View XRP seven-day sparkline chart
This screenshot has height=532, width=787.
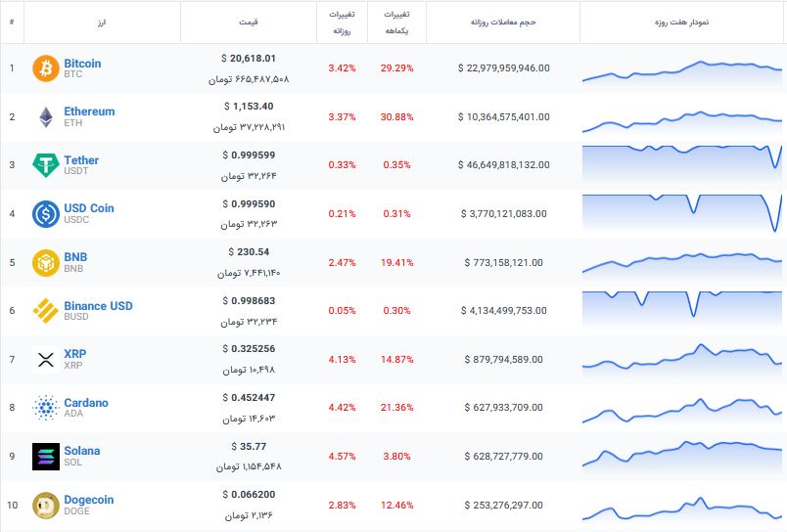click(x=682, y=360)
